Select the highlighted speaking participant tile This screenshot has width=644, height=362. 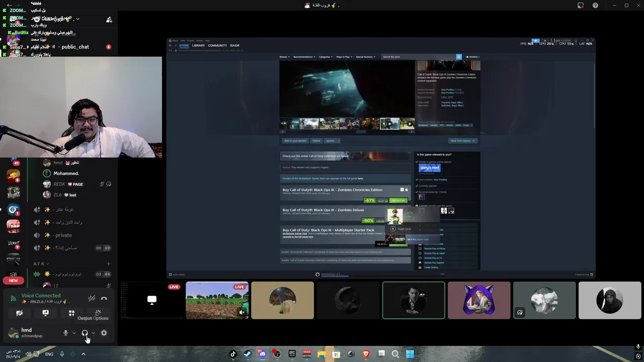click(x=414, y=300)
